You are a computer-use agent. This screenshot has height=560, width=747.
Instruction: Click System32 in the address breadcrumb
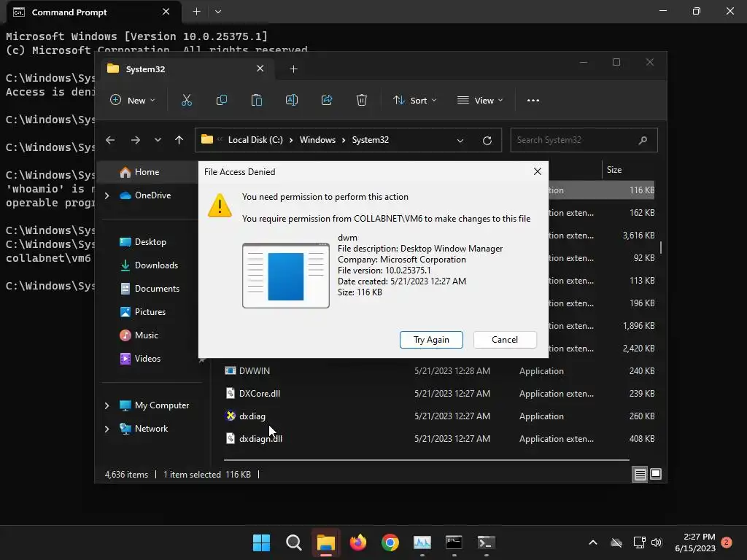[x=370, y=140]
